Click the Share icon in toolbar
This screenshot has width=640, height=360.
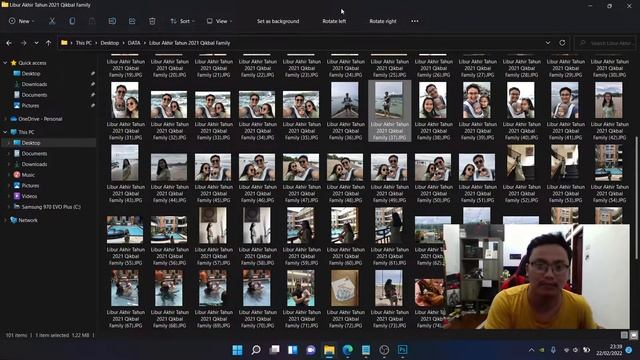[132, 21]
